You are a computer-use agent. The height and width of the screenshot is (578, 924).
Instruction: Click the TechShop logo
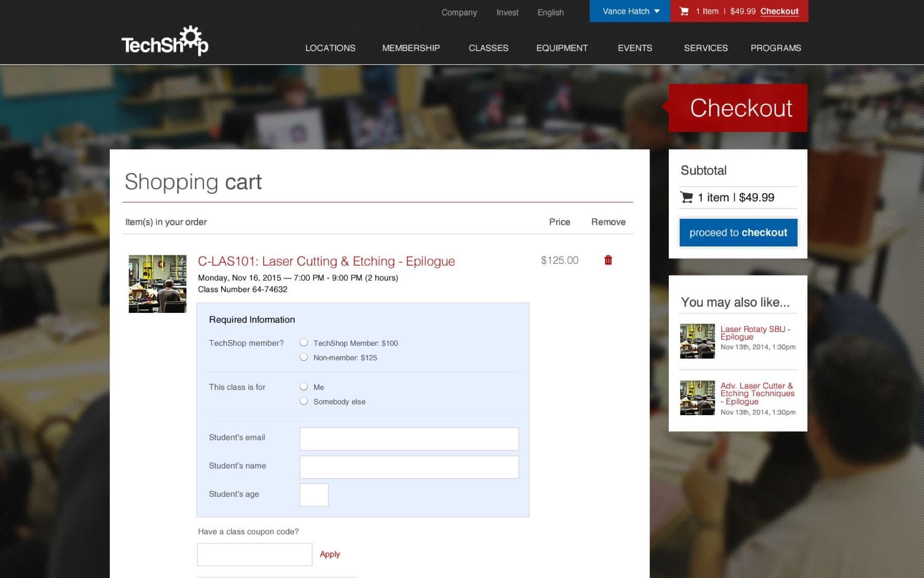point(165,41)
